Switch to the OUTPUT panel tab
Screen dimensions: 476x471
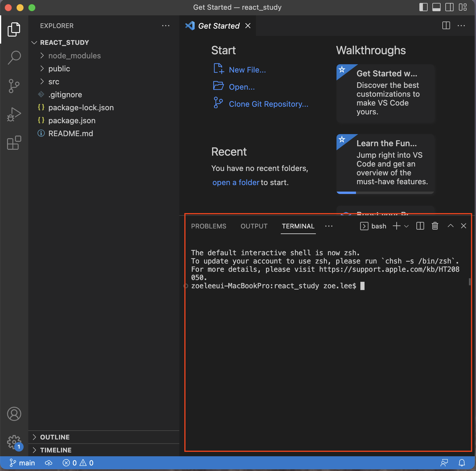coord(254,226)
